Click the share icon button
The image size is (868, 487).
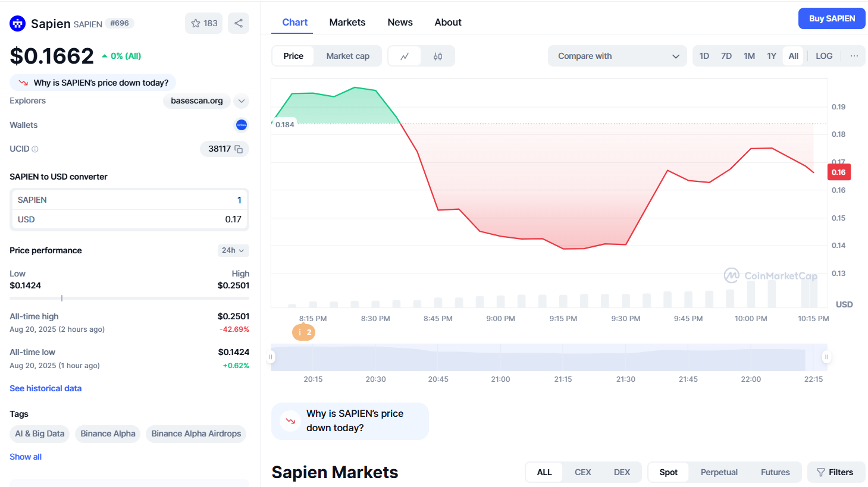pos(239,23)
